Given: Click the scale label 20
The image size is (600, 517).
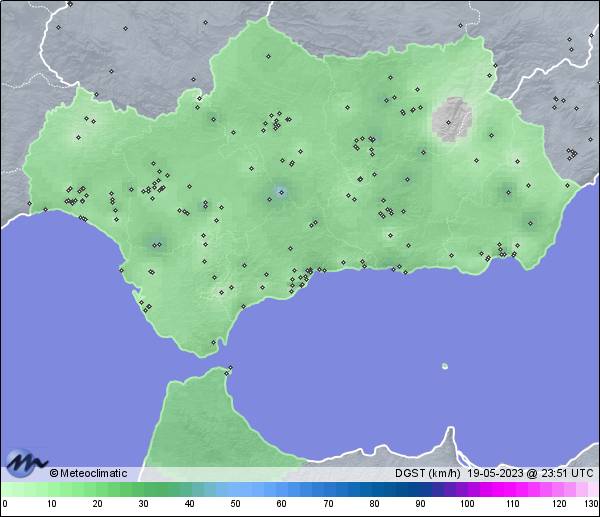Looking at the screenshot, I should click(x=97, y=504).
